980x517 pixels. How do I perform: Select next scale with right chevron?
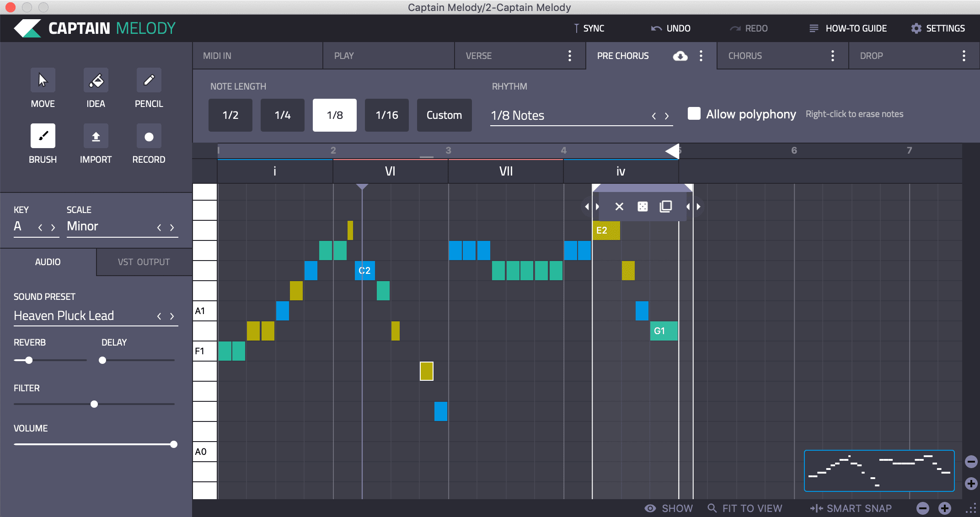click(172, 227)
